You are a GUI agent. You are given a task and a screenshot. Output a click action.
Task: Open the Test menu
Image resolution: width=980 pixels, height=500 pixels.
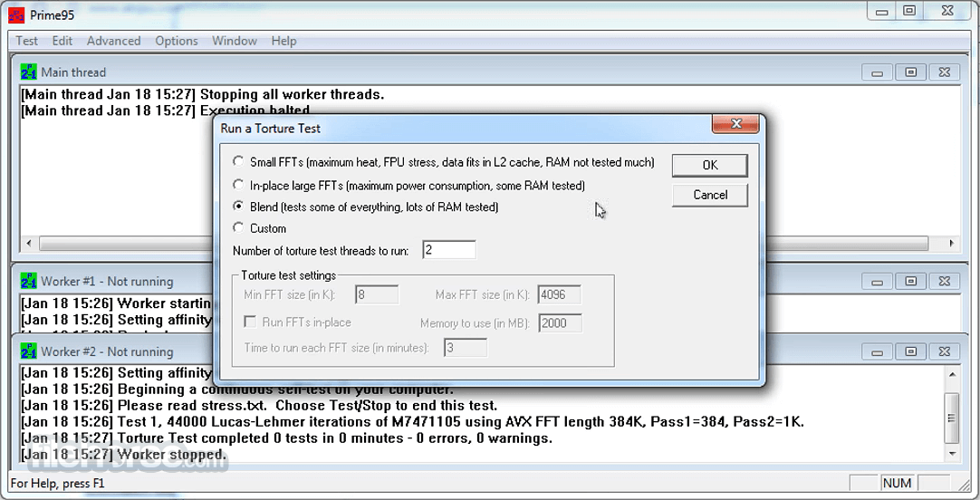(x=27, y=41)
